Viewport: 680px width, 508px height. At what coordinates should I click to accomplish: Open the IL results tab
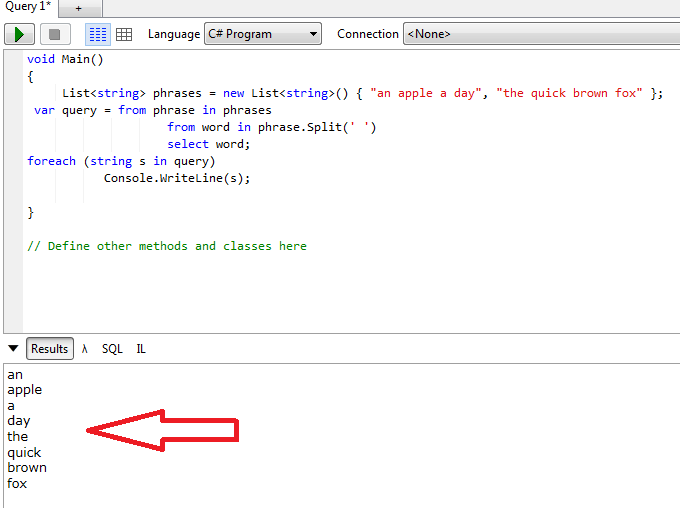point(141,348)
